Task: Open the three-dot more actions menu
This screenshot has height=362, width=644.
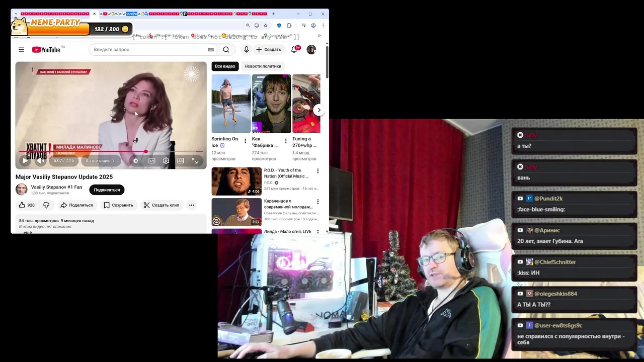Action: [191, 205]
